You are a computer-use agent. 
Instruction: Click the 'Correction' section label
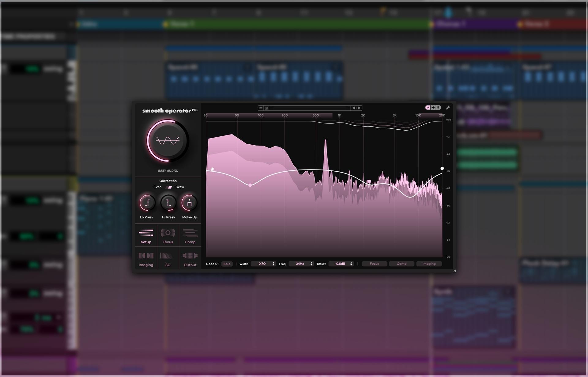(x=168, y=181)
